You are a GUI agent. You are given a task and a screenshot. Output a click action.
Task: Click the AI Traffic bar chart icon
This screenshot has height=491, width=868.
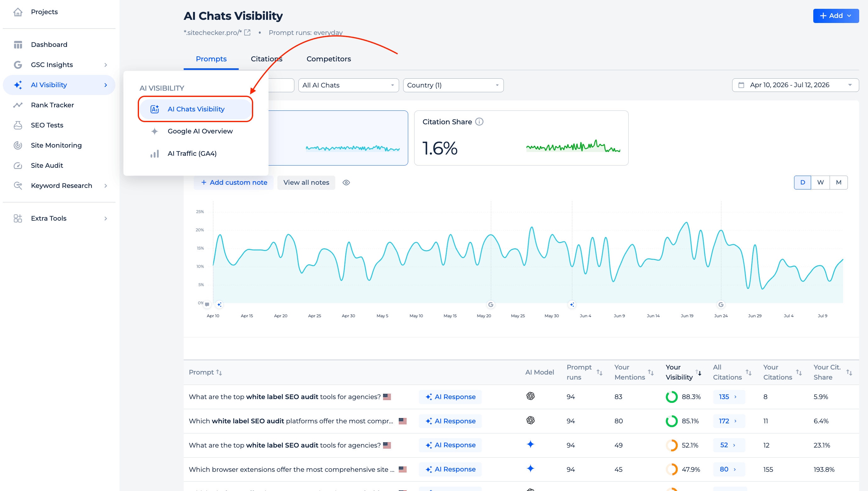tap(154, 154)
